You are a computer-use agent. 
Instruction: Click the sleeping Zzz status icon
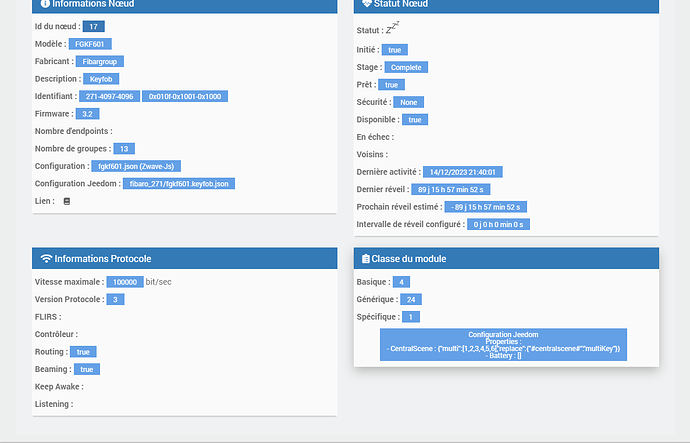[393, 28]
